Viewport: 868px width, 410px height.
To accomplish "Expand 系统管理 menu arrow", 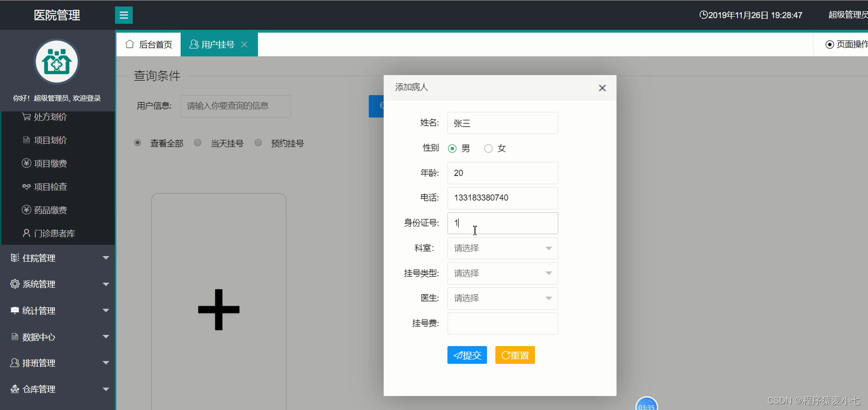I will [106, 284].
